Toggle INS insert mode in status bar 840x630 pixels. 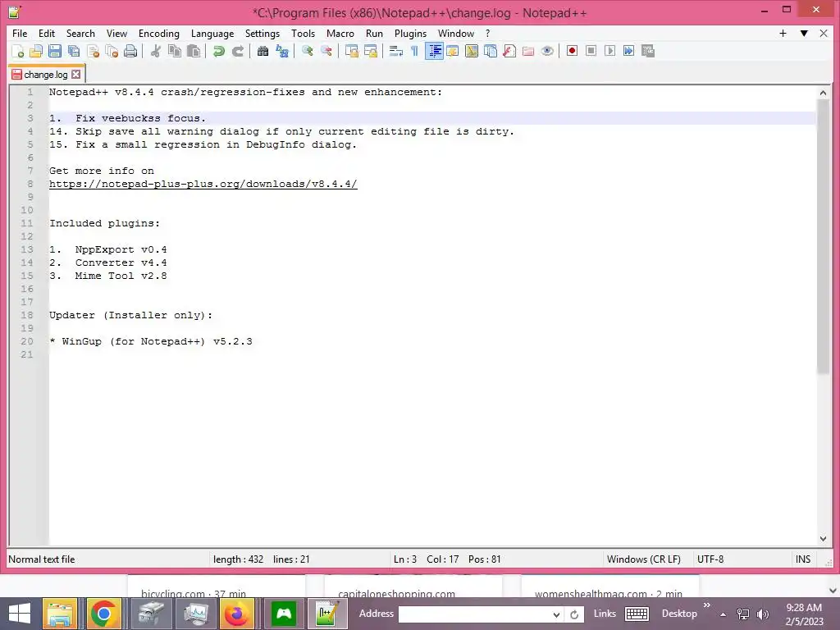click(802, 559)
